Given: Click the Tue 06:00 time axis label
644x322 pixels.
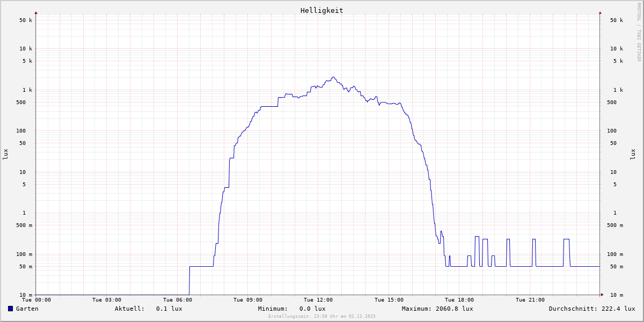Looking at the screenshot, I should (x=177, y=300).
